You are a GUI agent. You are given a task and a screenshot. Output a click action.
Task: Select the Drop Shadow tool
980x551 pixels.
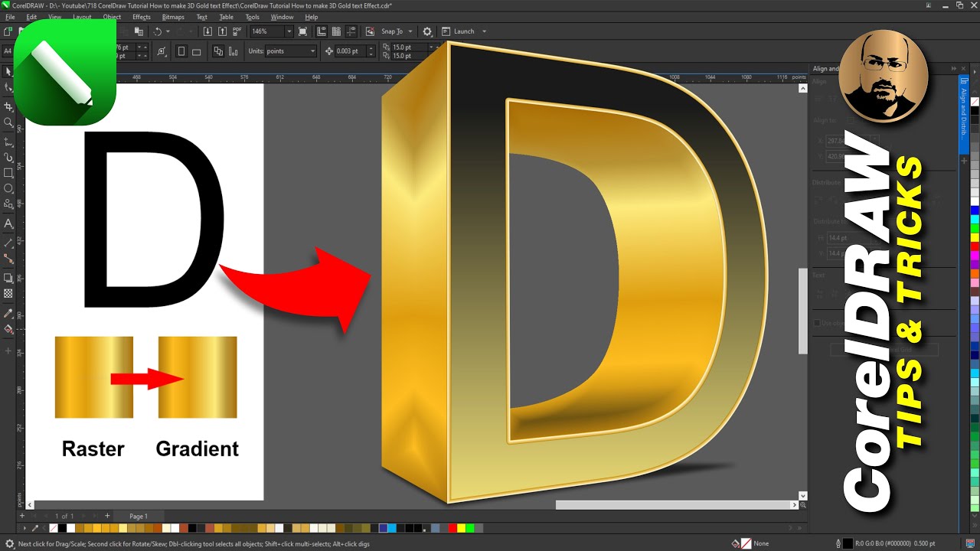pyautogui.click(x=8, y=278)
